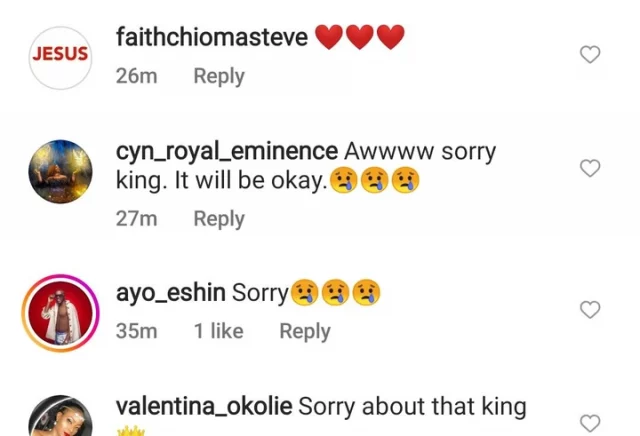Open the cyn_royal_eminence username link
The height and width of the screenshot is (436, 640).
(x=227, y=151)
